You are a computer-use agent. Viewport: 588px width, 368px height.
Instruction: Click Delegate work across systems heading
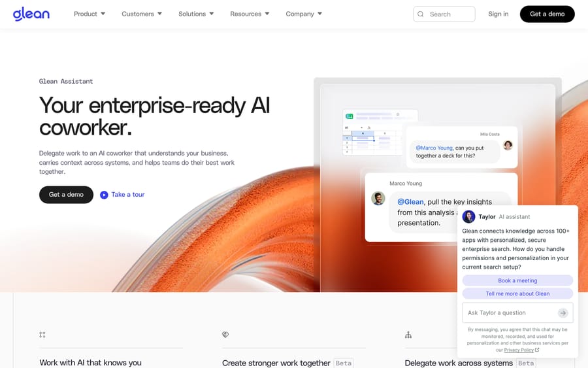(459, 363)
